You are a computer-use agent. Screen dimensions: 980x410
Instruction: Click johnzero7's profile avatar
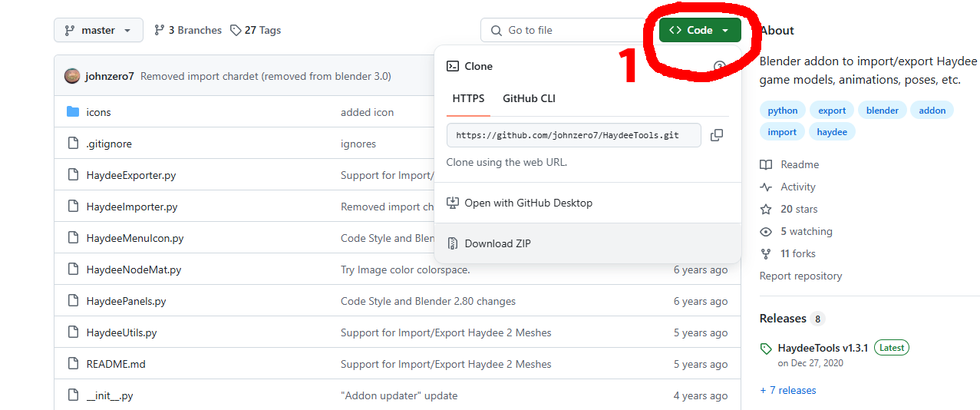click(x=72, y=76)
